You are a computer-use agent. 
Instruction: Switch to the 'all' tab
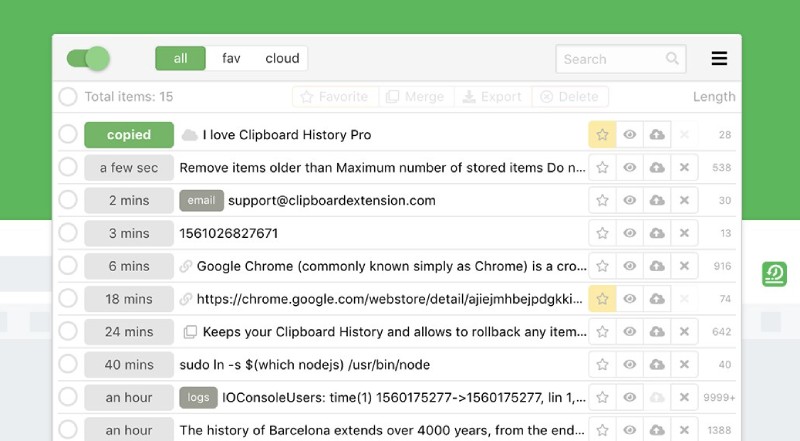[180, 58]
